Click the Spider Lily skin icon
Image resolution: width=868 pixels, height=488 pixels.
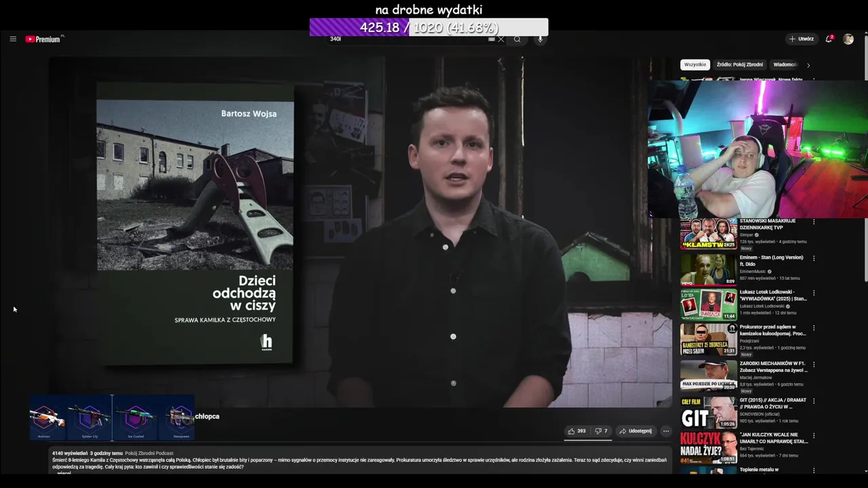90,418
